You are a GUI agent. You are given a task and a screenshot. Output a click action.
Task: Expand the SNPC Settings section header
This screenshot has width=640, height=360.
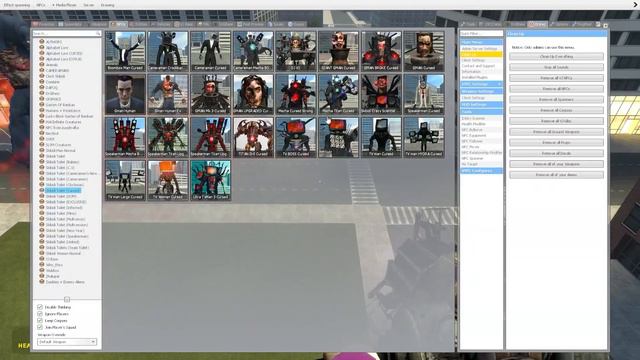pos(481,84)
